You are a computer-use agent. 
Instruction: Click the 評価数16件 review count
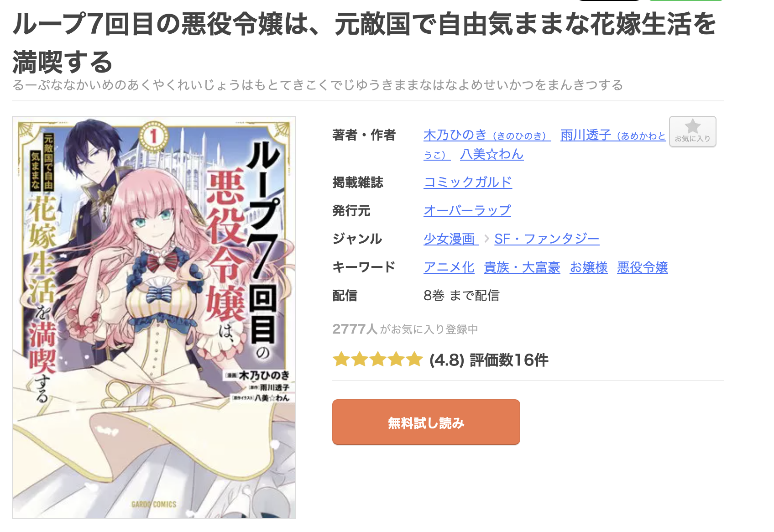pos(509,360)
